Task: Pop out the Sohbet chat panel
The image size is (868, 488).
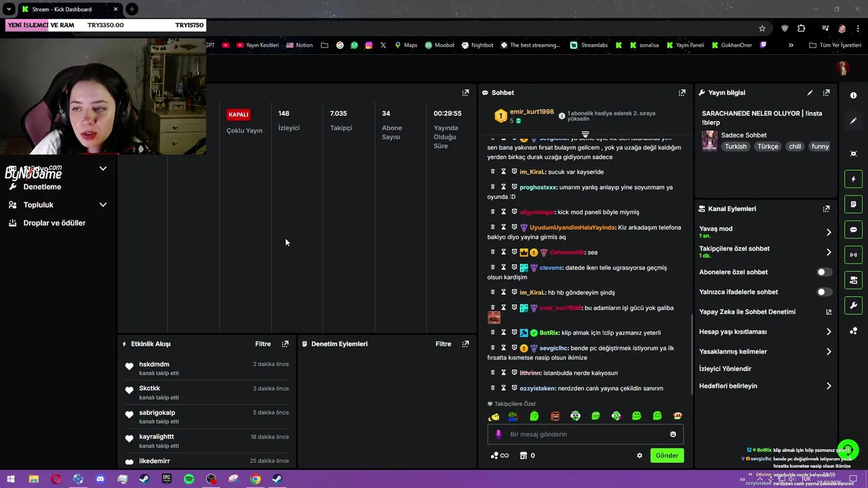Action: (x=682, y=92)
